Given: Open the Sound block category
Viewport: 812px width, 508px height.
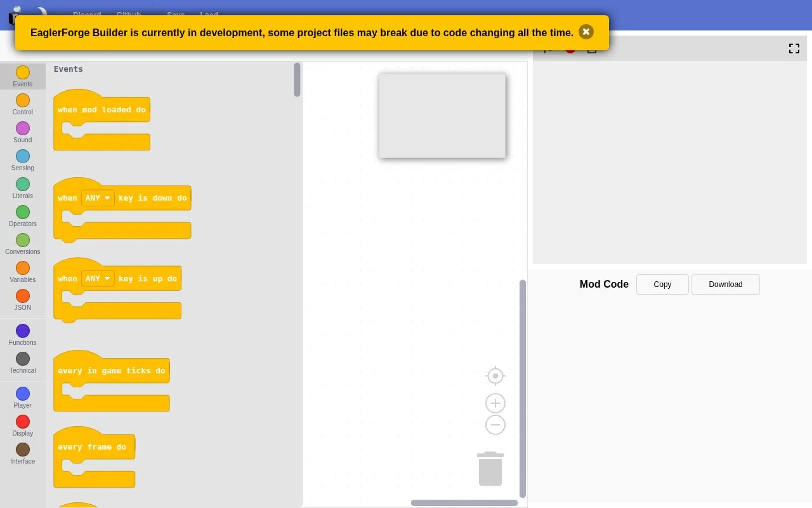Looking at the screenshot, I should click(x=23, y=132).
